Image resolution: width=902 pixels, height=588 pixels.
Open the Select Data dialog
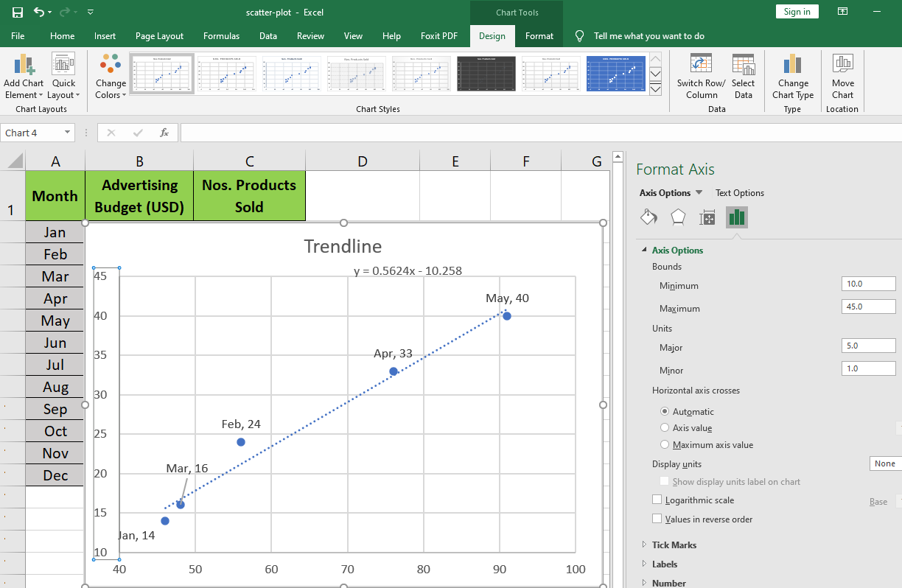pyautogui.click(x=743, y=65)
